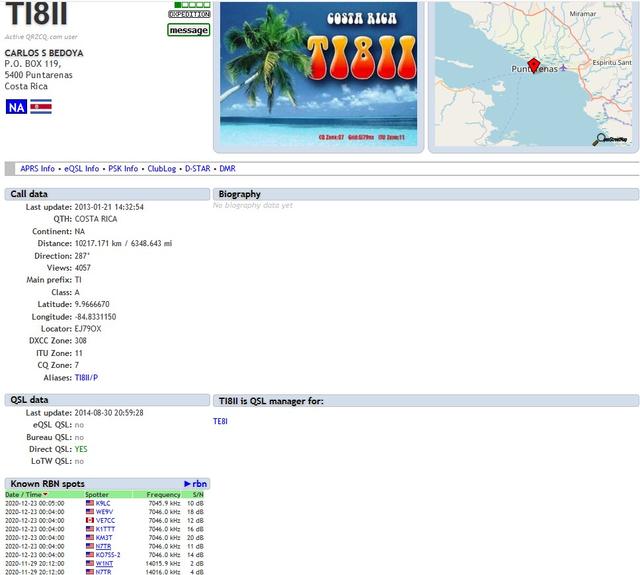Click the Costa Rica flag icon under the address
640x575 pixels.
(x=41, y=107)
